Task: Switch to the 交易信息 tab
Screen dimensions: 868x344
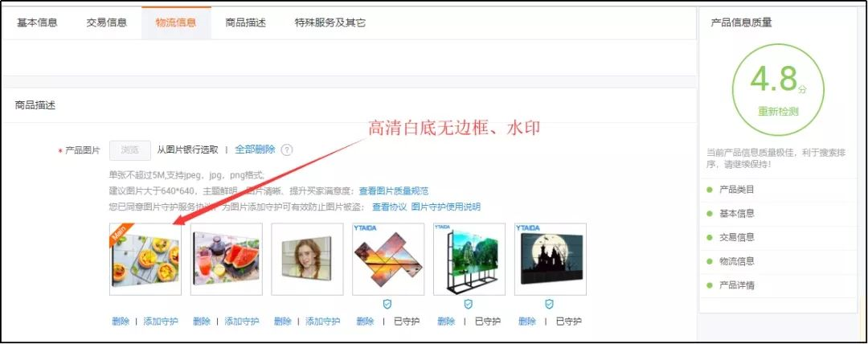Action: (107, 23)
